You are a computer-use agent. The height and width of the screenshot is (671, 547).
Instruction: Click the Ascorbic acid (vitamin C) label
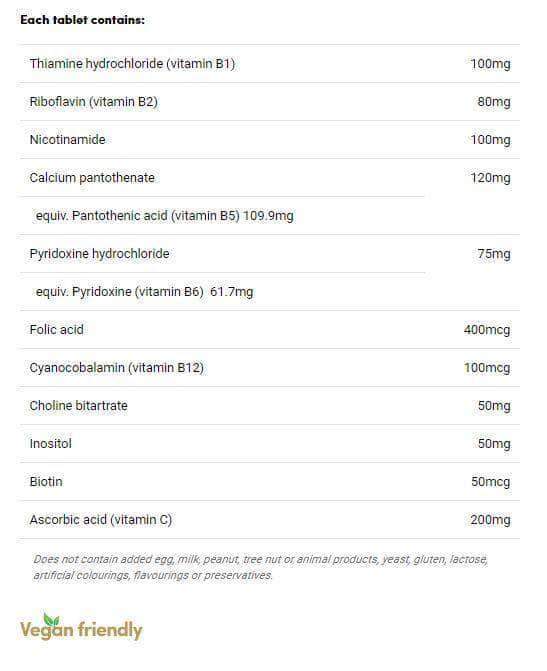101,520
